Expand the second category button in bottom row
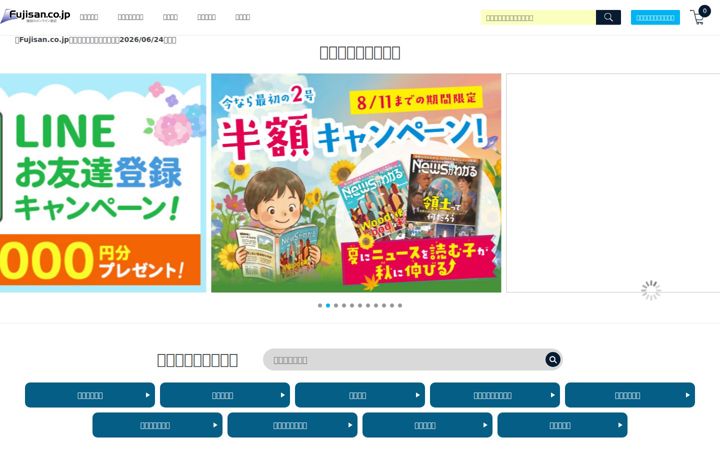The width and height of the screenshot is (720, 450). [292, 425]
